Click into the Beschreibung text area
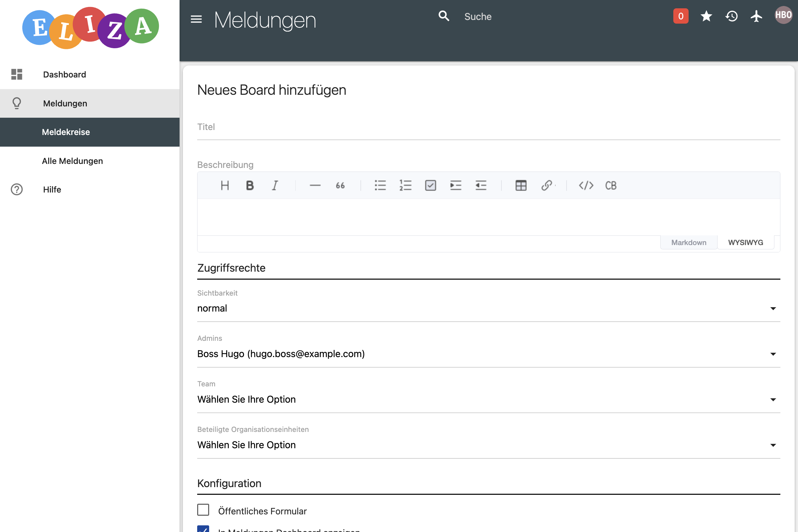This screenshot has width=798, height=532. [x=488, y=217]
